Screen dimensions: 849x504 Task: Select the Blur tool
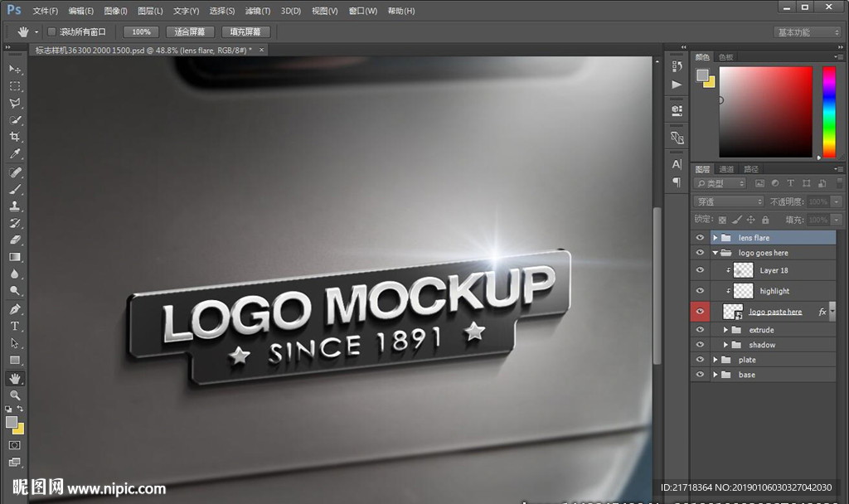pyautogui.click(x=15, y=274)
